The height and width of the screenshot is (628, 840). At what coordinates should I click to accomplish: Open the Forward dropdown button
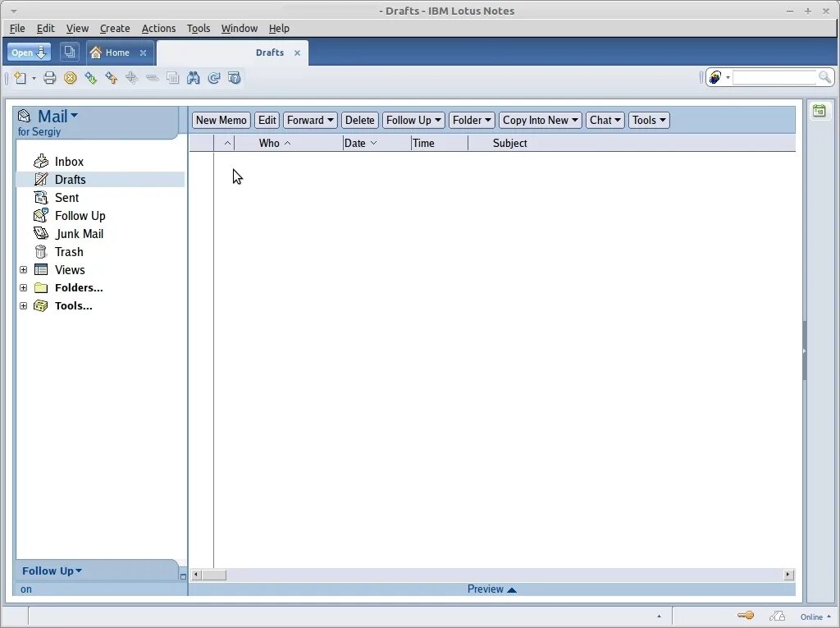point(310,120)
